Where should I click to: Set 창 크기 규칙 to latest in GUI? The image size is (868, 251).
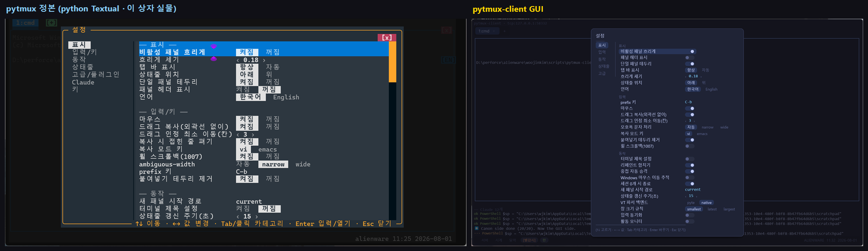[x=712, y=209]
